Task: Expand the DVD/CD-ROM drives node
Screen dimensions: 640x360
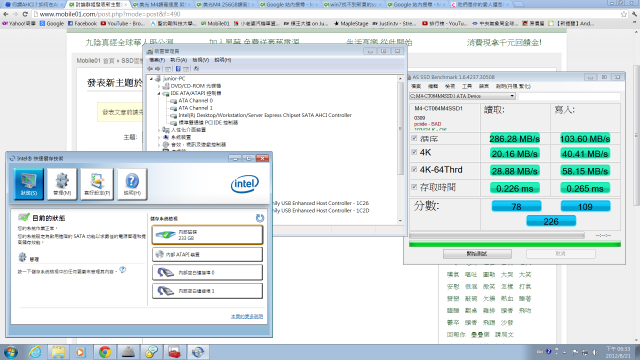Action: pos(159,86)
